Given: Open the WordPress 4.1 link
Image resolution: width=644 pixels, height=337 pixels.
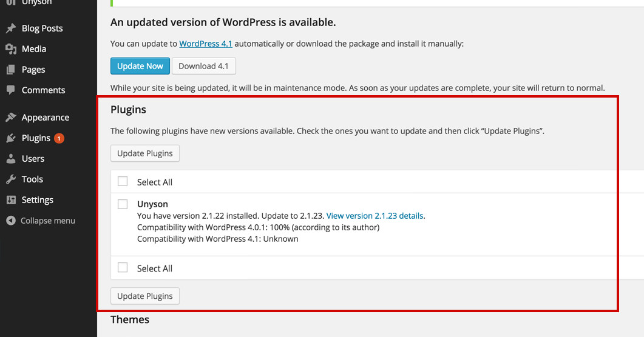Looking at the screenshot, I should click(x=206, y=44).
